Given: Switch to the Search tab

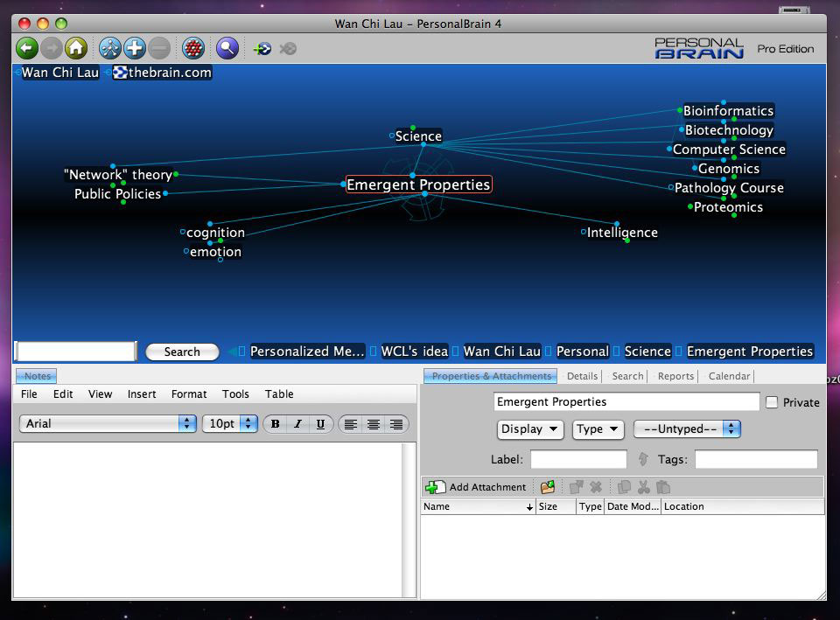Looking at the screenshot, I should (627, 376).
